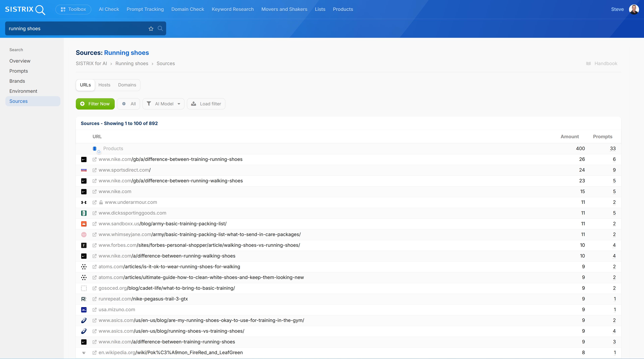Click Steve's profile avatar
This screenshot has height=359, width=644.
click(634, 10)
